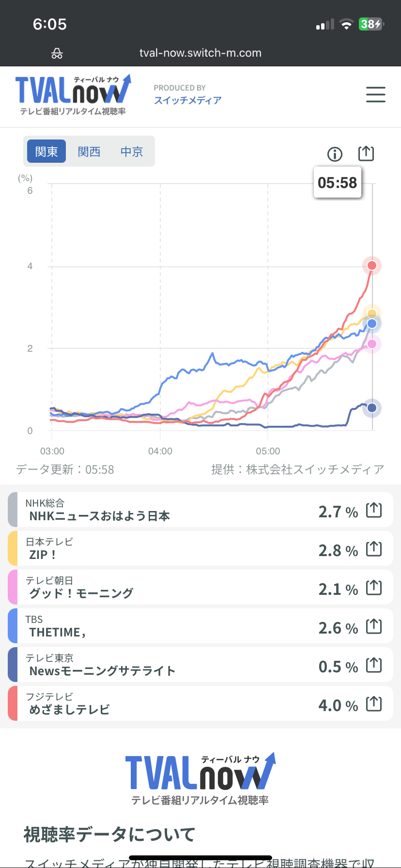Click the yellow 日本テレビ color bar
The image size is (401, 868).
(13, 548)
